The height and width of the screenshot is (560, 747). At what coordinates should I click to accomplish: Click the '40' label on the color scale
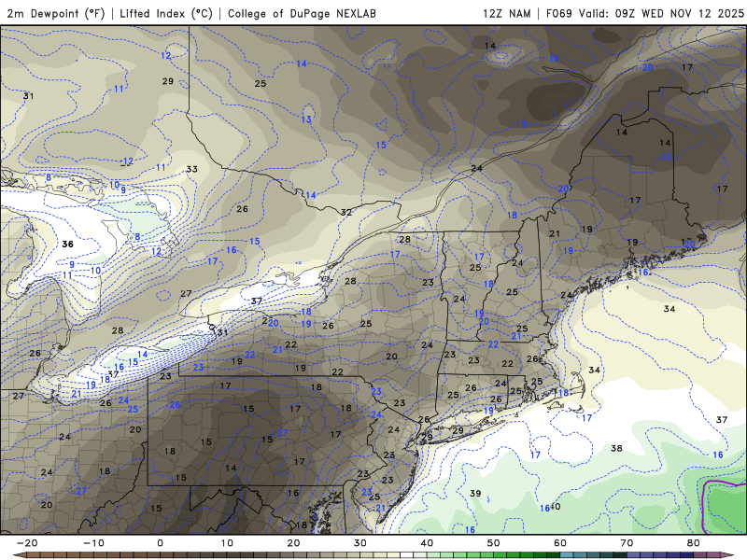[x=427, y=543]
